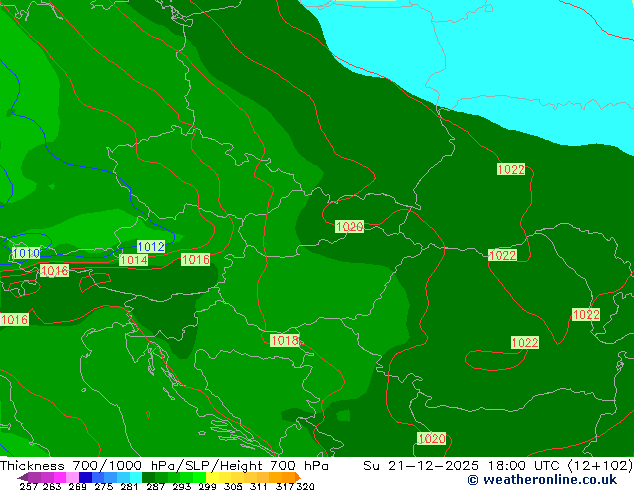The height and width of the screenshot is (490, 634).
Task: Click the legend value 299
Action: coord(207,486)
